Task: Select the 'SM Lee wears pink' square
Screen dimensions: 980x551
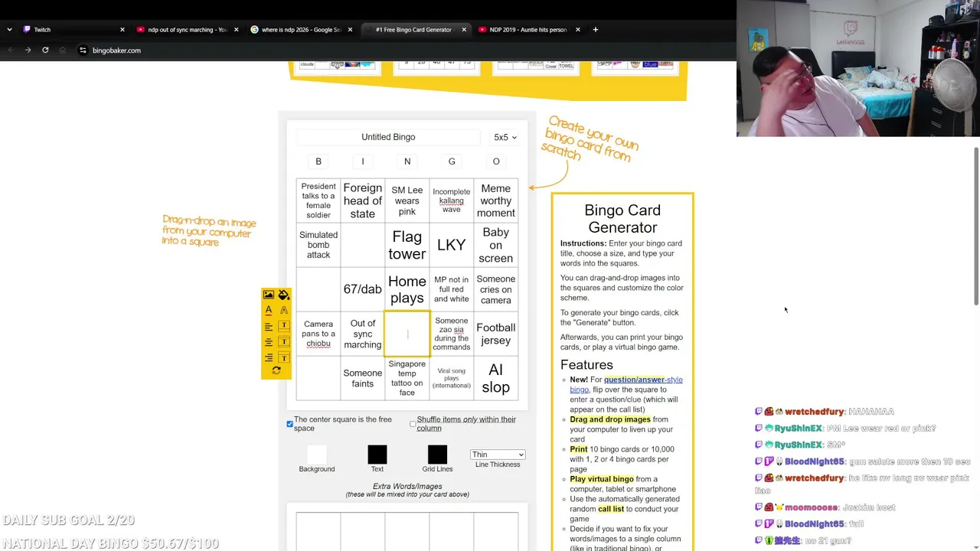Action: [407, 201]
